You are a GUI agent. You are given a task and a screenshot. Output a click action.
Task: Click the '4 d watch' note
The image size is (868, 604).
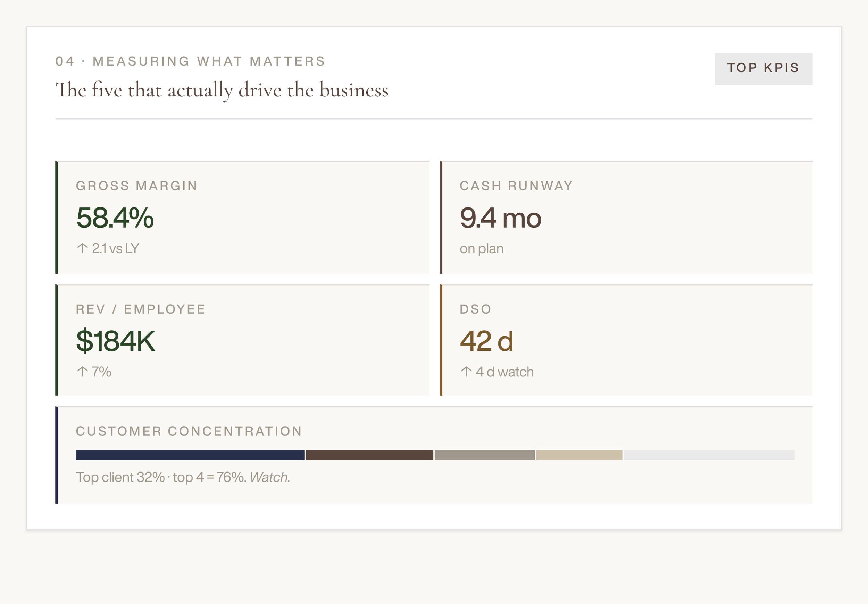pos(505,372)
